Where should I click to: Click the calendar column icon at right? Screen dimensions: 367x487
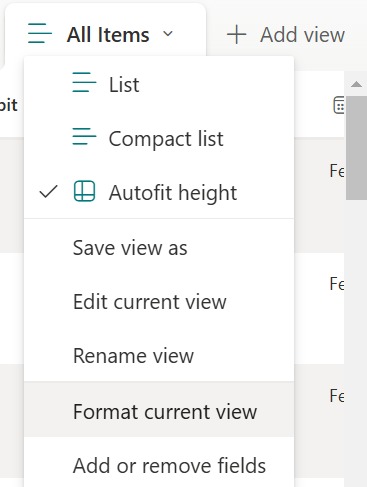pos(339,105)
